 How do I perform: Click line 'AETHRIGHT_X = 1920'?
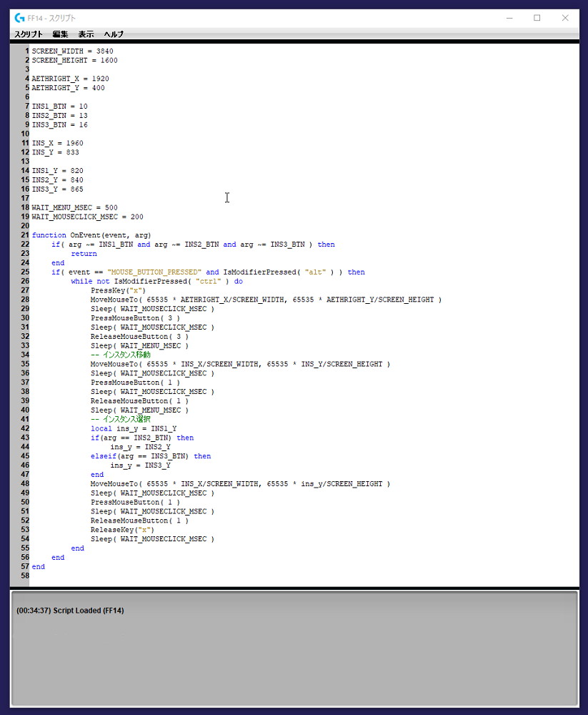[x=70, y=79]
